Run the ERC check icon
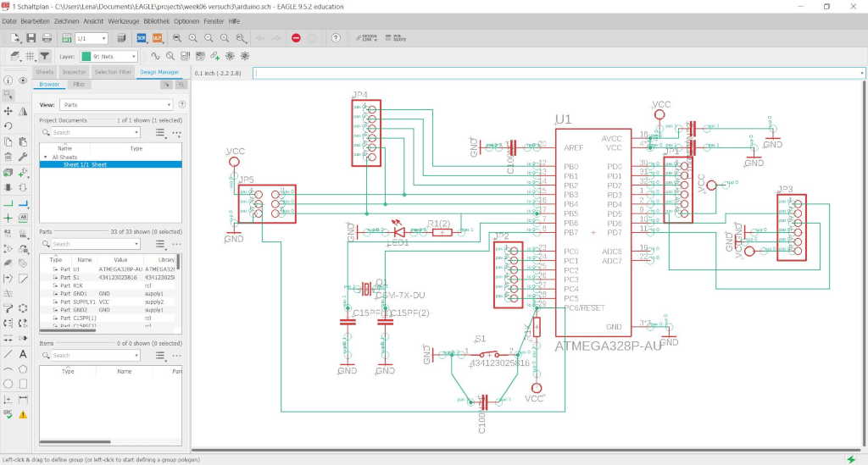Viewport: 868px width, 465px height. point(8,414)
